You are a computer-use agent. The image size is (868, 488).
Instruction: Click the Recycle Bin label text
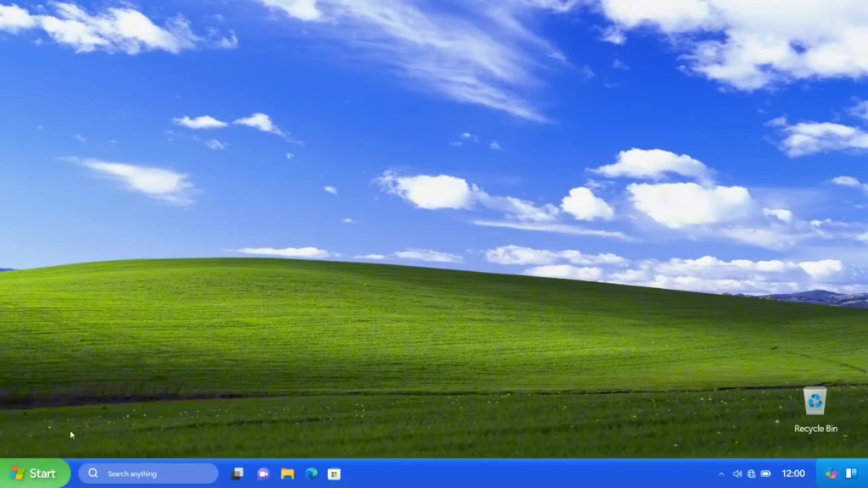tap(814, 428)
